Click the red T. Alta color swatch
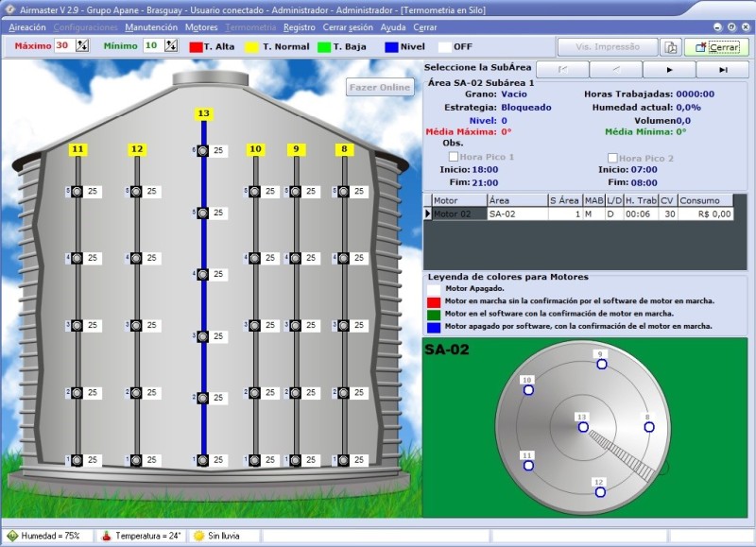Screen dimensions: 756x547 [x=197, y=46]
